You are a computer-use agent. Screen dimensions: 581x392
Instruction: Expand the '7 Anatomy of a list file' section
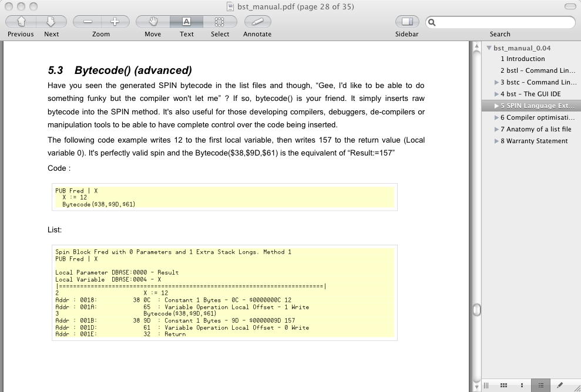[496, 129]
